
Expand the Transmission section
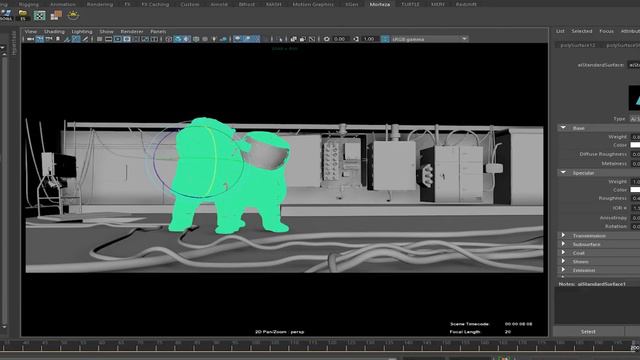(x=563, y=236)
